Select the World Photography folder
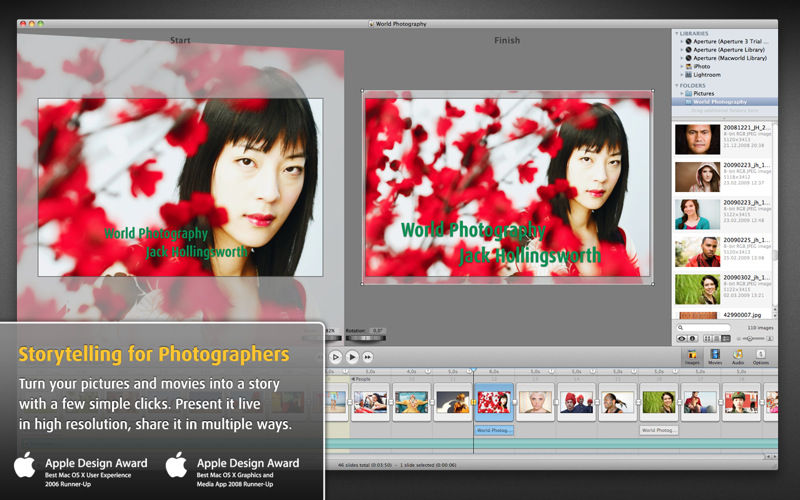800x500 pixels. click(x=724, y=102)
